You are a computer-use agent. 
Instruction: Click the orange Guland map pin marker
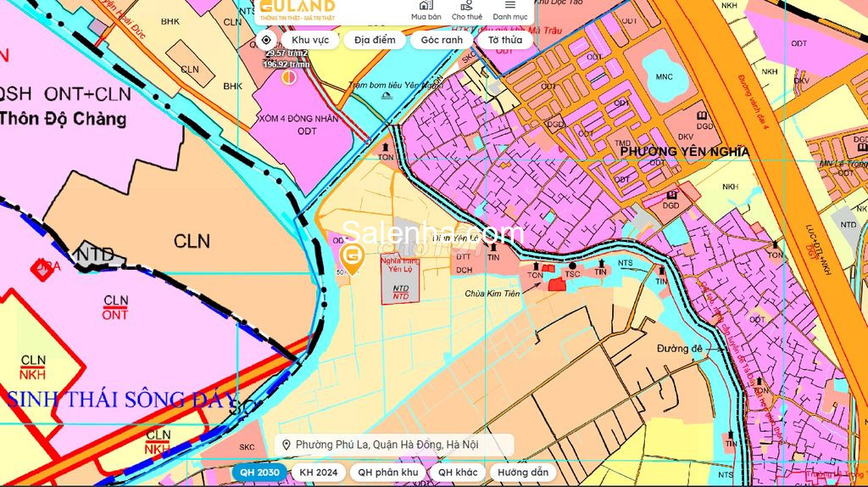(351, 257)
